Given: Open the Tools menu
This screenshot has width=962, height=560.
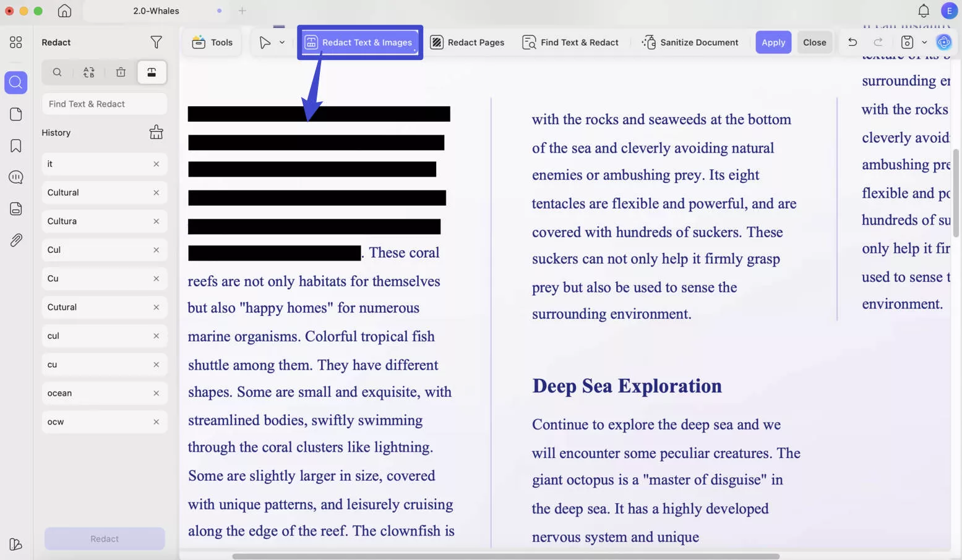Looking at the screenshot, I should pos(212,42).
